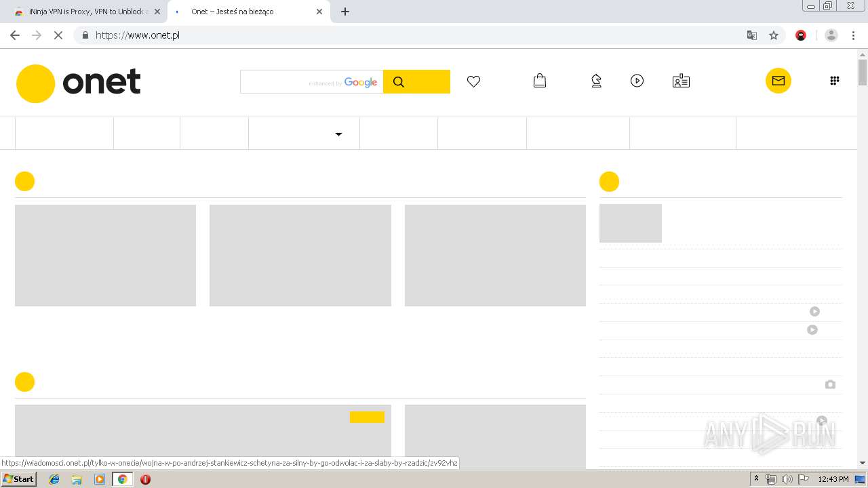Screen dimensions: 868x488
Task: Stop page loading with the X button
Action: (x=58, y=35)
